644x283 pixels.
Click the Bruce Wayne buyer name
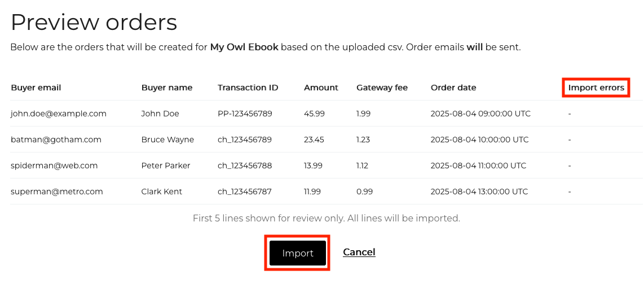coord(167,140)
